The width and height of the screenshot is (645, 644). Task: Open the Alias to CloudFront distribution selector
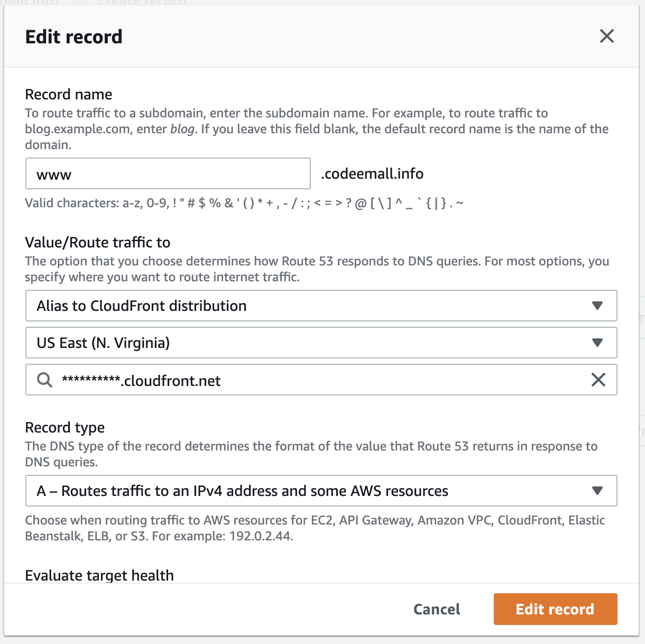click(x=321, y=306)
